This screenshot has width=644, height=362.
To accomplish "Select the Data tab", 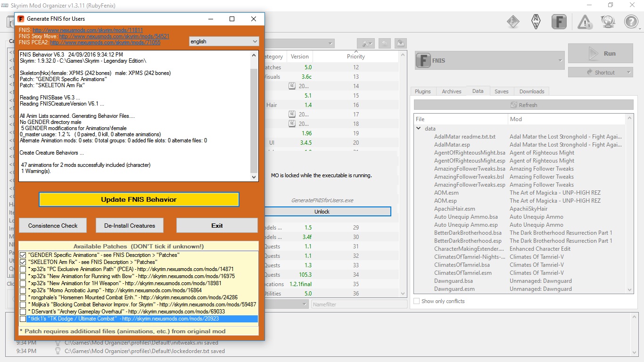I will tap(478, 91).
